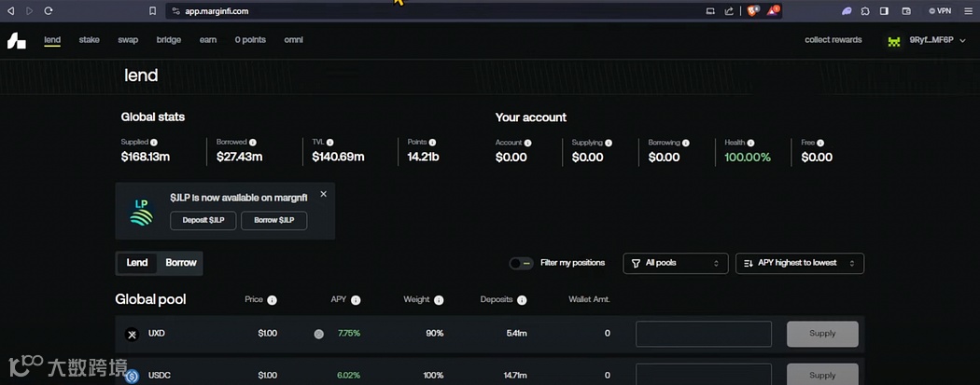980x385 pixels.
Task: Click the Supply button in USDC row
Action: pyautogui.click(x=822, y=375)
